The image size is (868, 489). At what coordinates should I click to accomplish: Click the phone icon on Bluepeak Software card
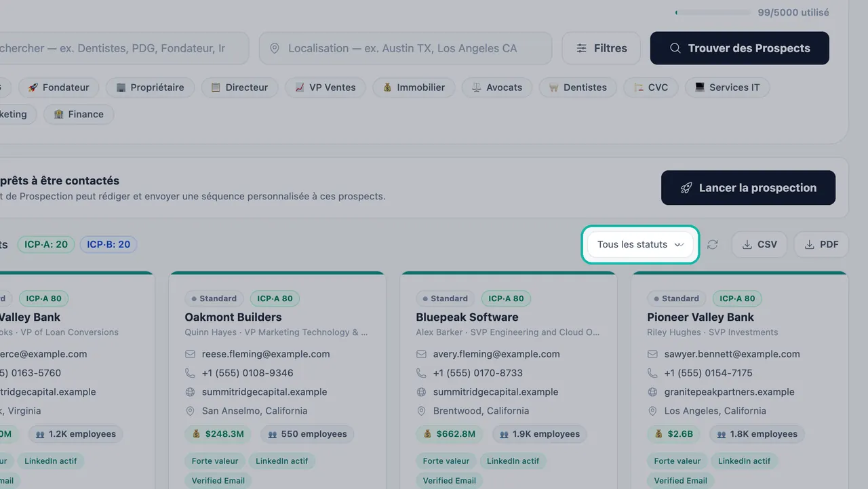[x=421, y=373]
